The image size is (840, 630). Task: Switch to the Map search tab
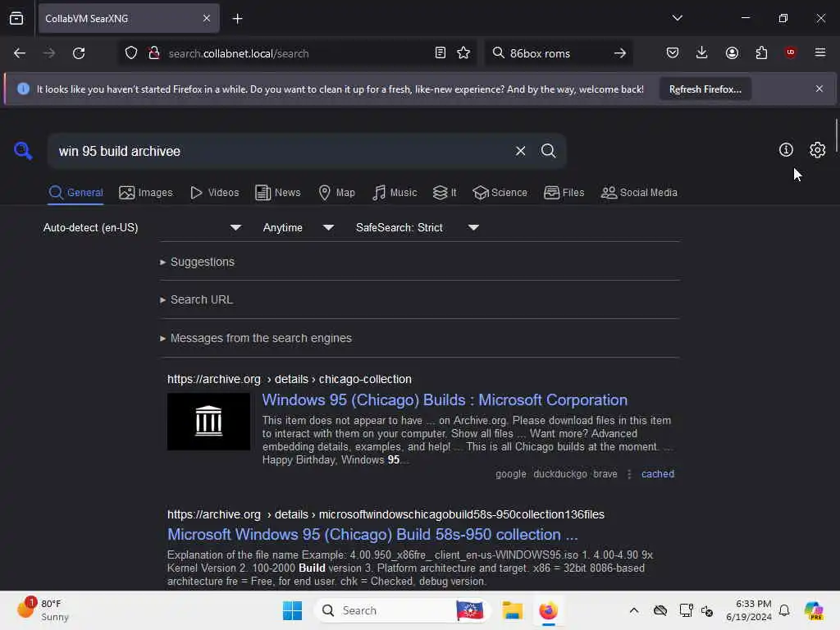[x=336, y=193]
